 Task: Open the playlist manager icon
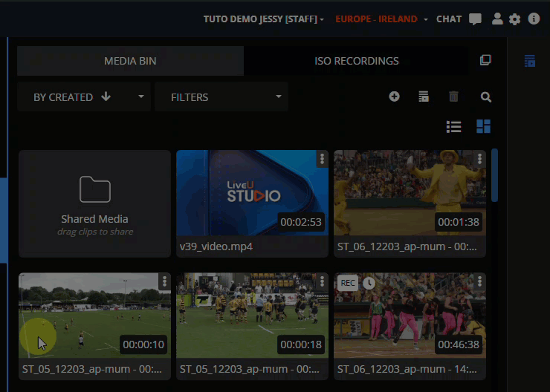pyautogui.click(x=424, y=97)
